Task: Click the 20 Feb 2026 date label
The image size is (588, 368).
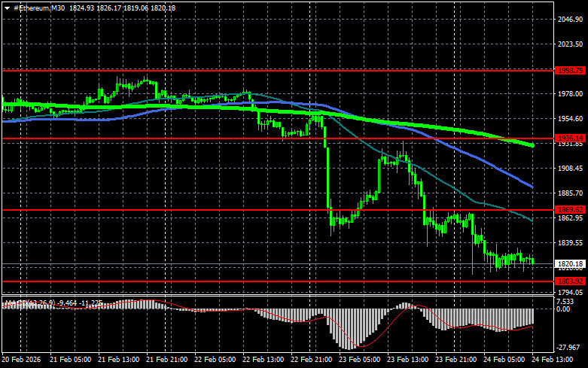Action: 22,360
